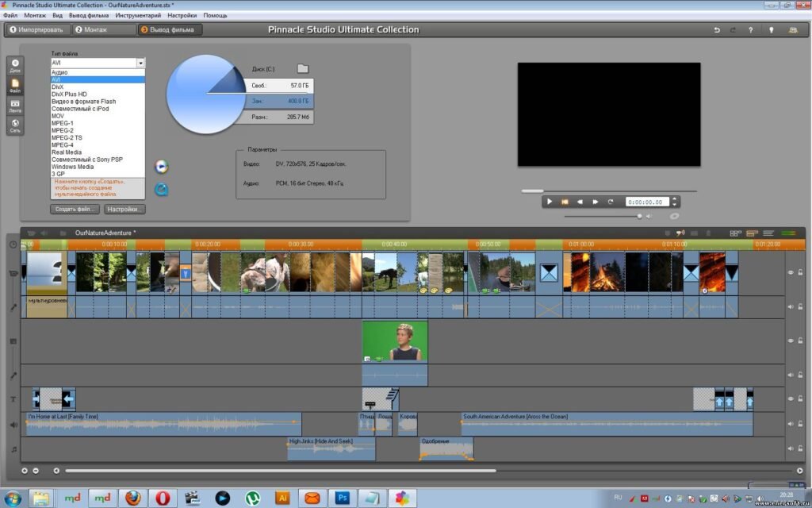Click the lightbulb tips icon

771,30
